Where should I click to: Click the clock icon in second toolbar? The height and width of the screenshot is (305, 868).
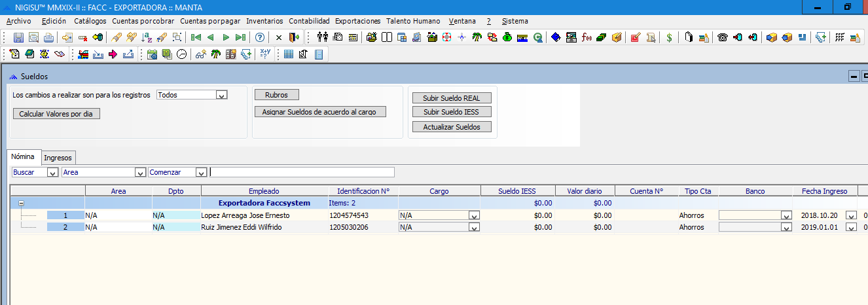[181, 54]
